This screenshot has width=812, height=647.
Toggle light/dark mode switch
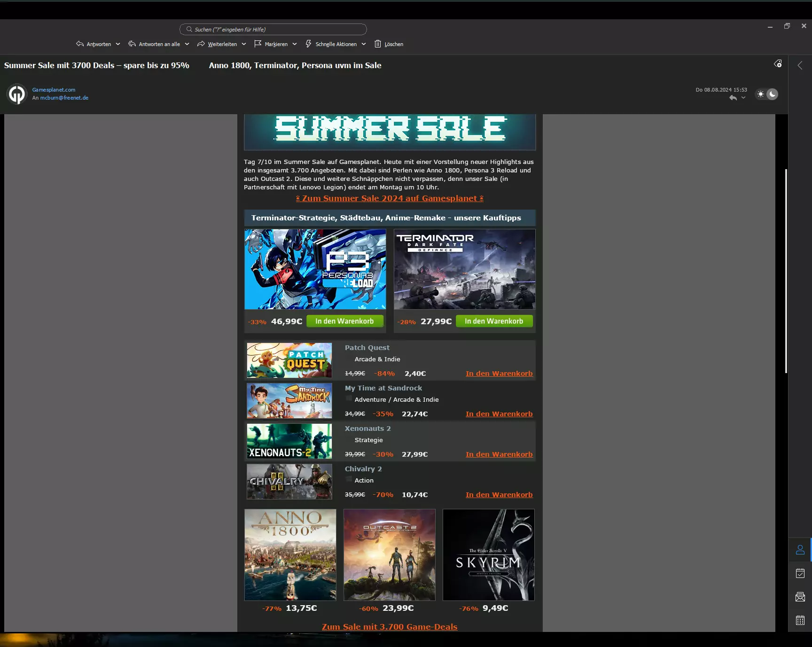(766, 94)
